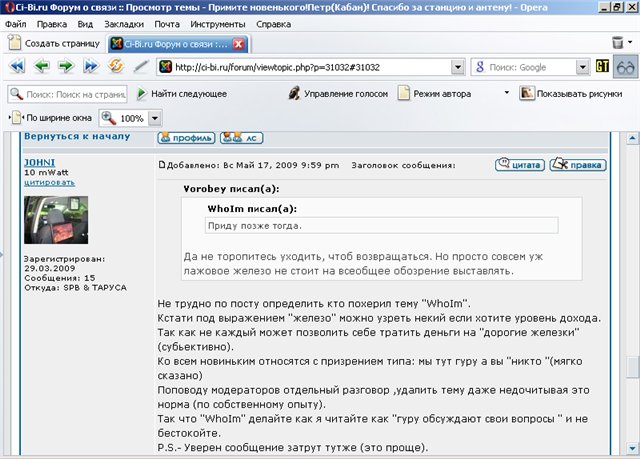Open the Закладки (Bookmarks) menu

pyautogui.click(x=124, y=22)
